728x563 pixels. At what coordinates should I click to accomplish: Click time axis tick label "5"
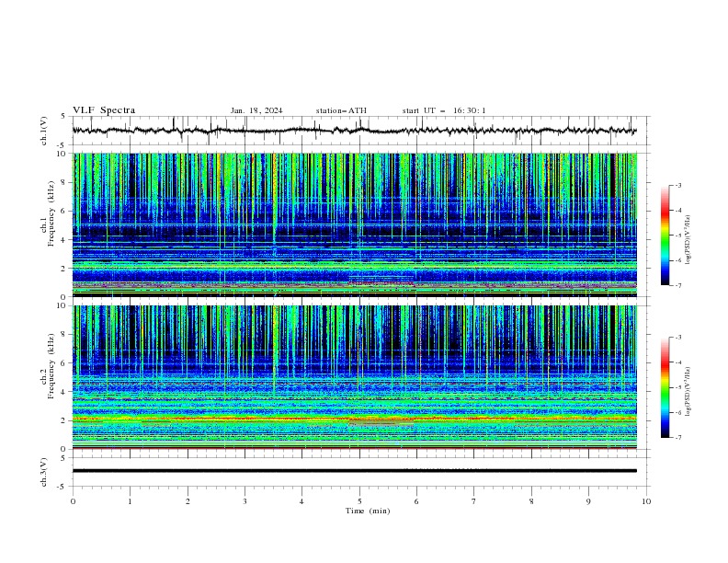[x=359, y=501]
